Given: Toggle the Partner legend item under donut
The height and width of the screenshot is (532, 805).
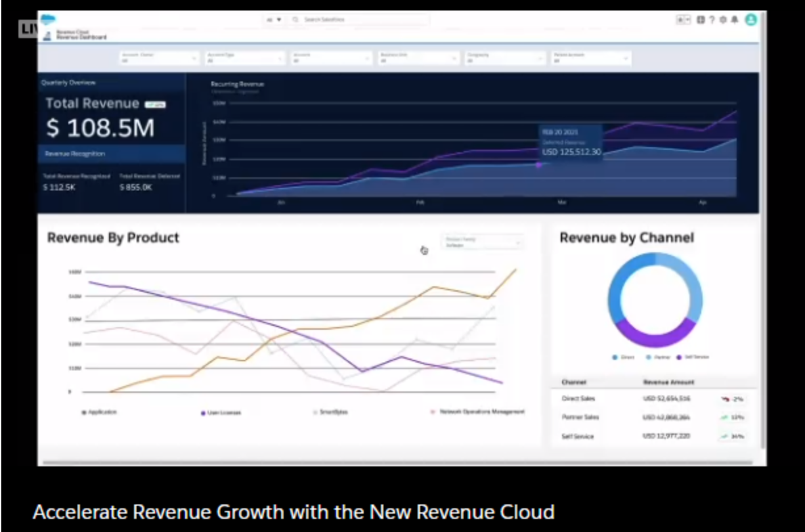Looking at the screenshot, I should (x=657, y=357).
